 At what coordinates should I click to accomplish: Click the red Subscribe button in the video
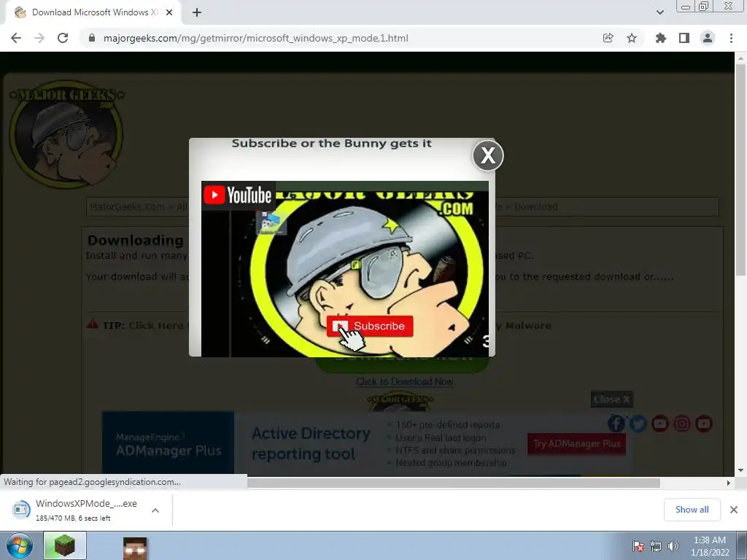370,326
